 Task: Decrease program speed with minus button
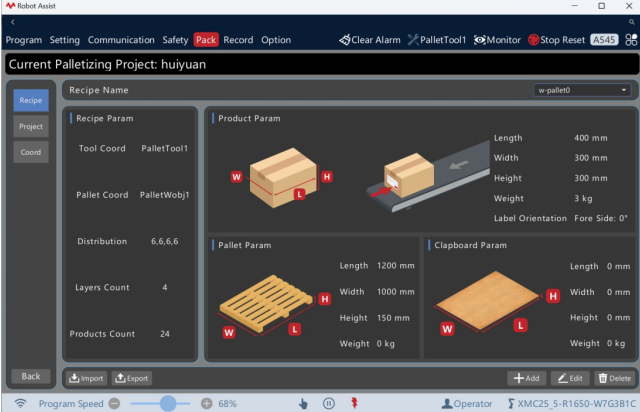[115, 404]
